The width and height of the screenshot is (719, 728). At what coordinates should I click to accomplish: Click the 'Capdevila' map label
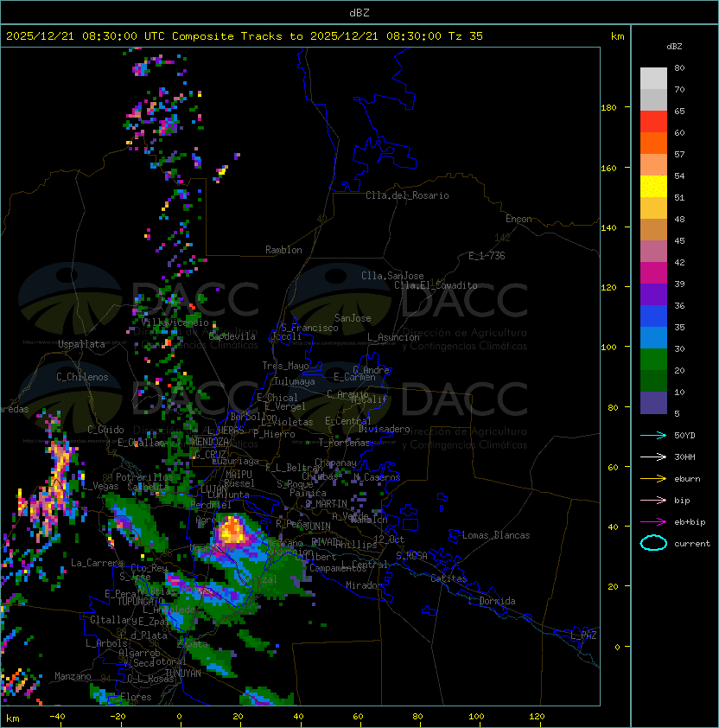coord(232,336)
